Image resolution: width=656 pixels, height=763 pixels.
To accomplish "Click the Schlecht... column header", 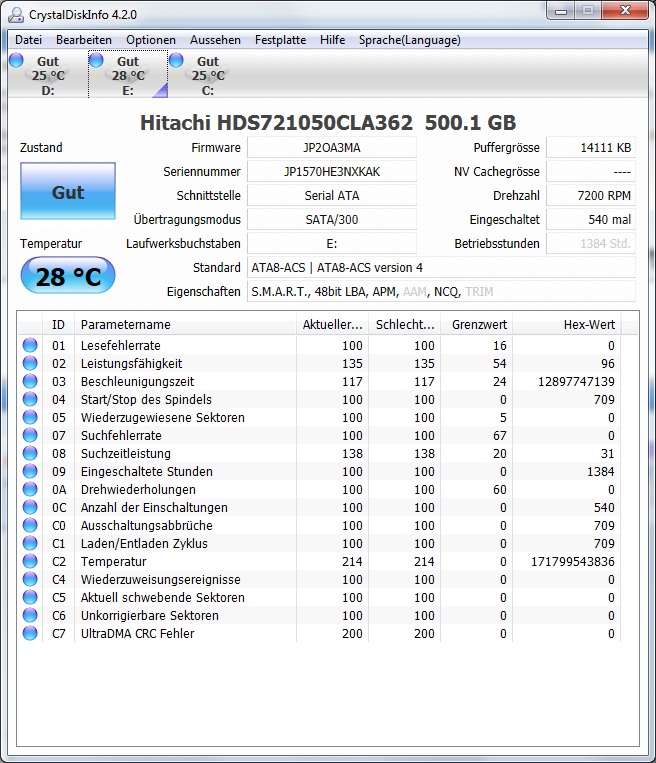I will [x=404, y=325].
